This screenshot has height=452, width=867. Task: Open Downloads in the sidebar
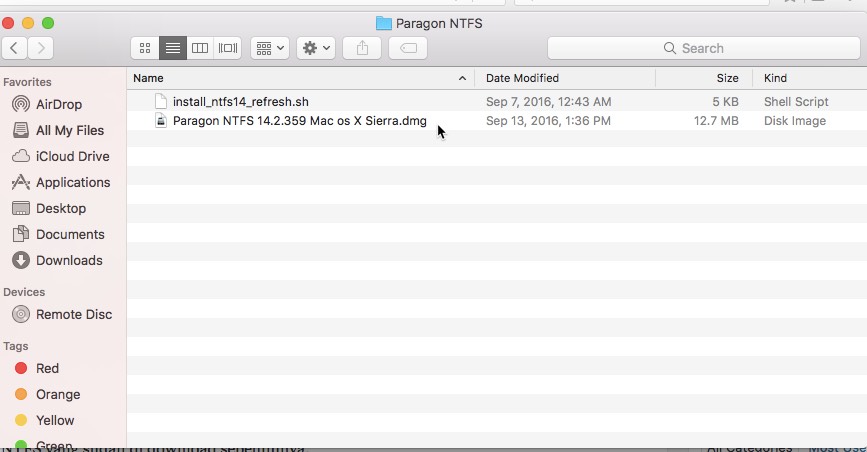click(x=69, y=261)
